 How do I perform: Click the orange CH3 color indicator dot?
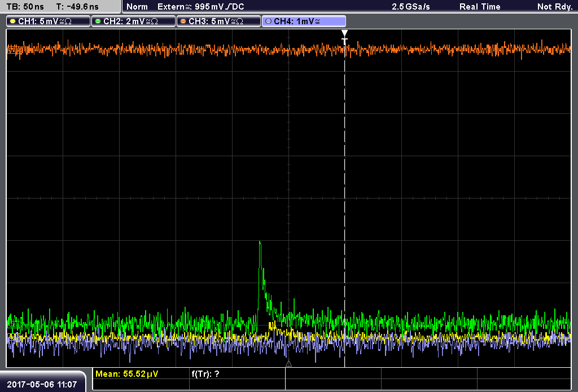click(183, 21)
